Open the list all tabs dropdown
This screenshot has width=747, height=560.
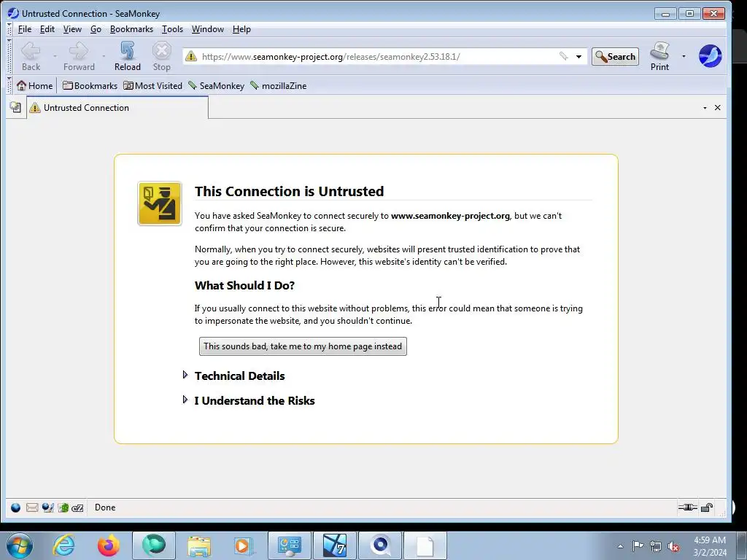coord(705,108)
